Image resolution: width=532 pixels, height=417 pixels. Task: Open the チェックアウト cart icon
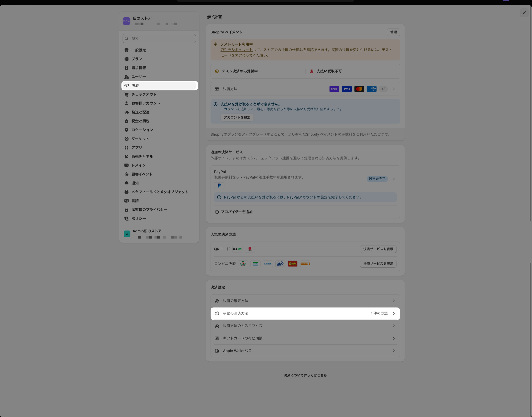tap(126, 95)
